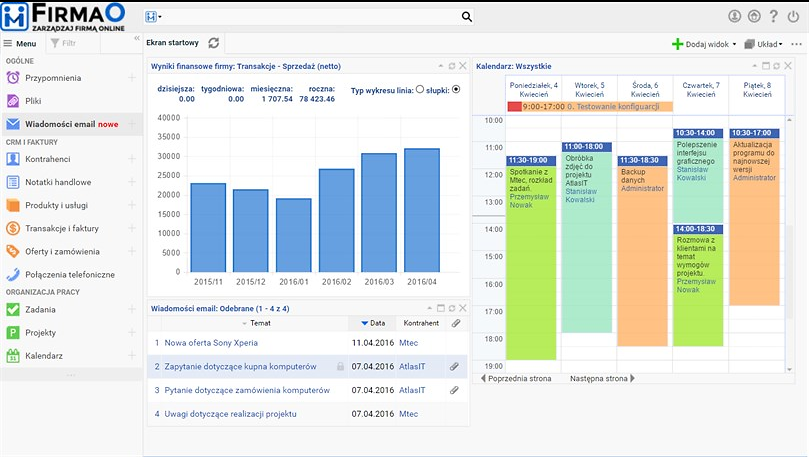Open the user account icon
809x457 pixels.
tap(735, 17)
